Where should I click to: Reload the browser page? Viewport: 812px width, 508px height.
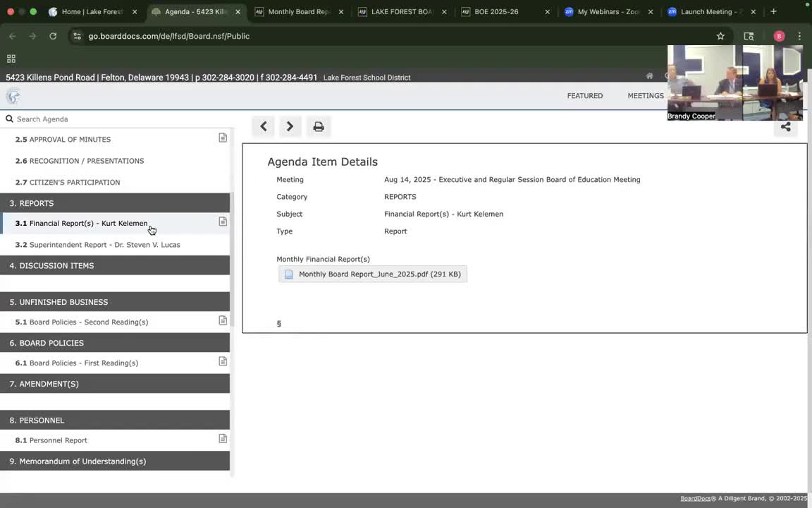[53, 36]
